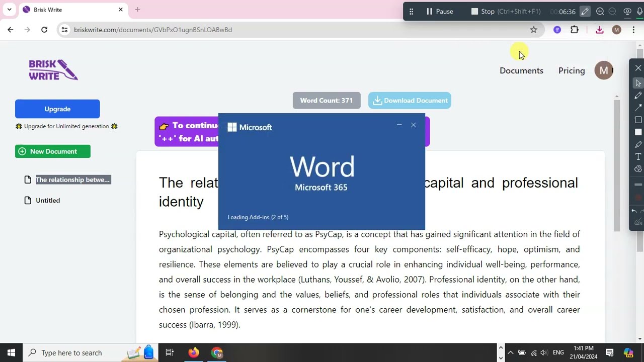Toggle the recorder webcam icon
644x362 pixels.
click(627, 11)
